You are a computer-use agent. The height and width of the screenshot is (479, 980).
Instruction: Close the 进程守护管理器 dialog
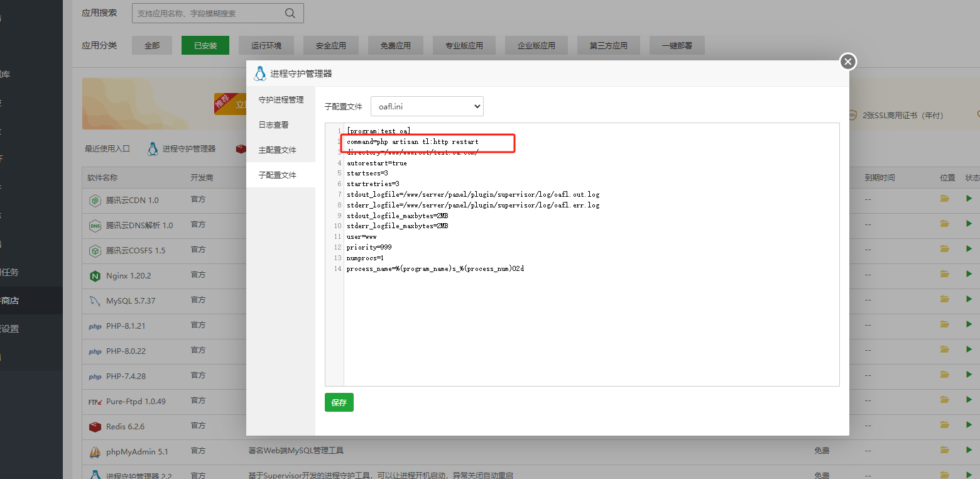[848, 61]
